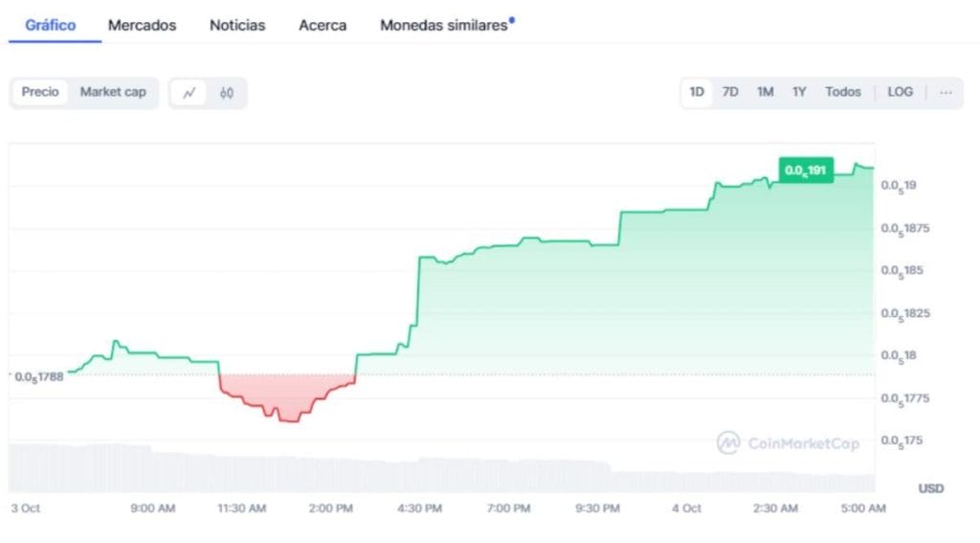Screen dimensions: 980x543
Task: Toggle LOG scale on chart
Action: tap(900, 92)
